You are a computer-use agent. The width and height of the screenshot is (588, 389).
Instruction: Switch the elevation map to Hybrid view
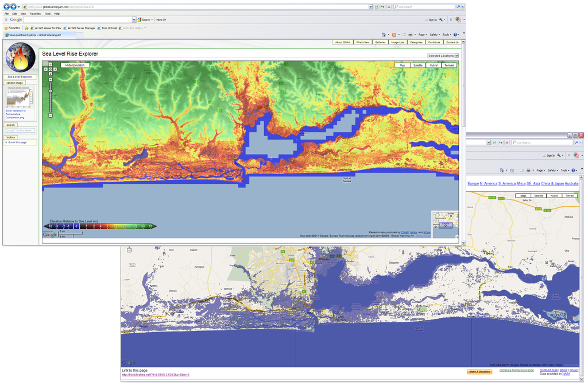(x=434, y=66)
